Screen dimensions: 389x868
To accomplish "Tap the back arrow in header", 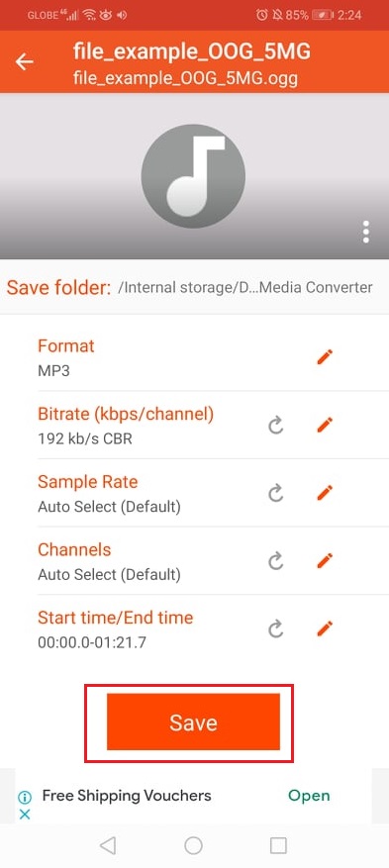I will pyautogui.click(x=24, y=62).
